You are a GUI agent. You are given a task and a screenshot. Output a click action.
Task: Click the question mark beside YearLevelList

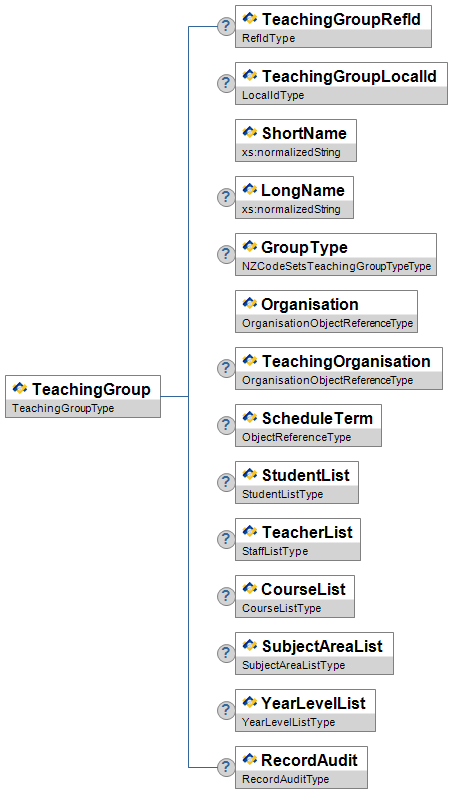[x=226, y=710]
